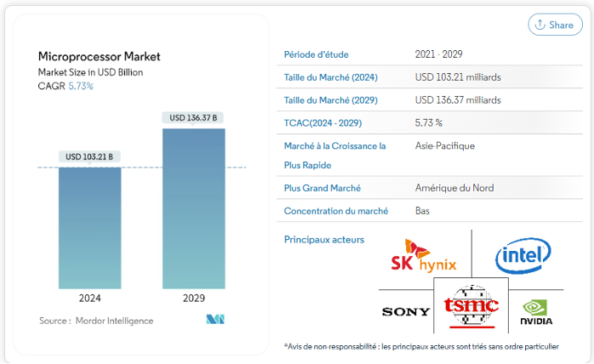Viewport: 594px width, 364px height.
Task: Click the 2029 bar in the chart
Action: click(194, 208)
